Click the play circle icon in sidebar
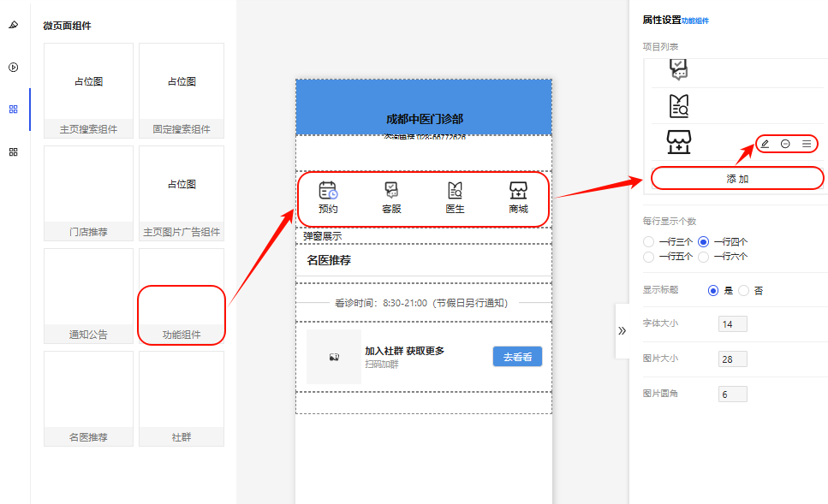This screenshot has height=504, width=828. 13,67
